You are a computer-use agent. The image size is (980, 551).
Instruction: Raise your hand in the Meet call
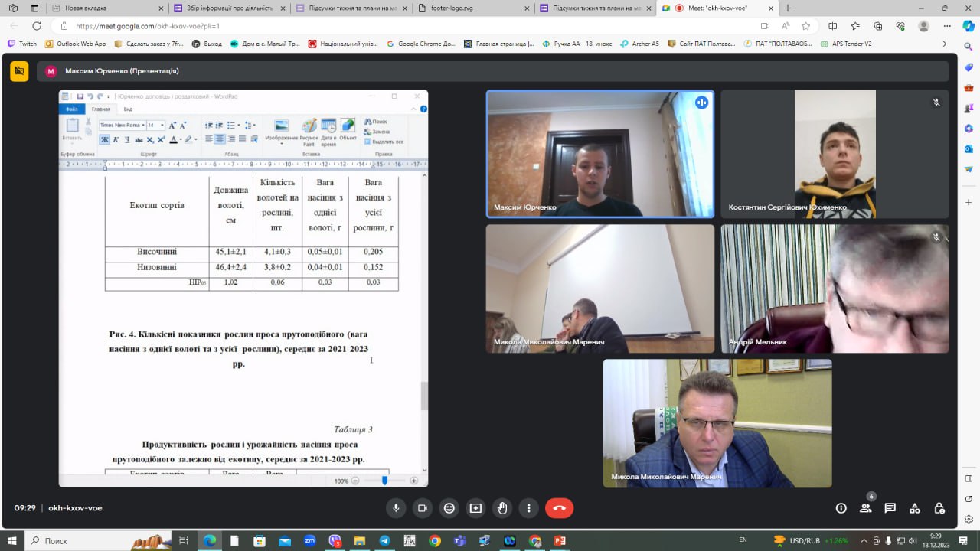(502, 507)
